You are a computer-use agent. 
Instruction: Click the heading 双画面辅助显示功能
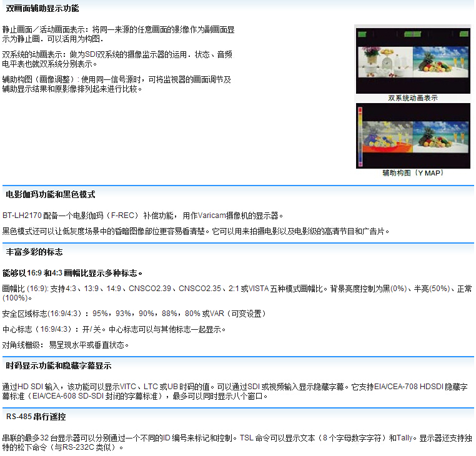click(x=42, y=9)
